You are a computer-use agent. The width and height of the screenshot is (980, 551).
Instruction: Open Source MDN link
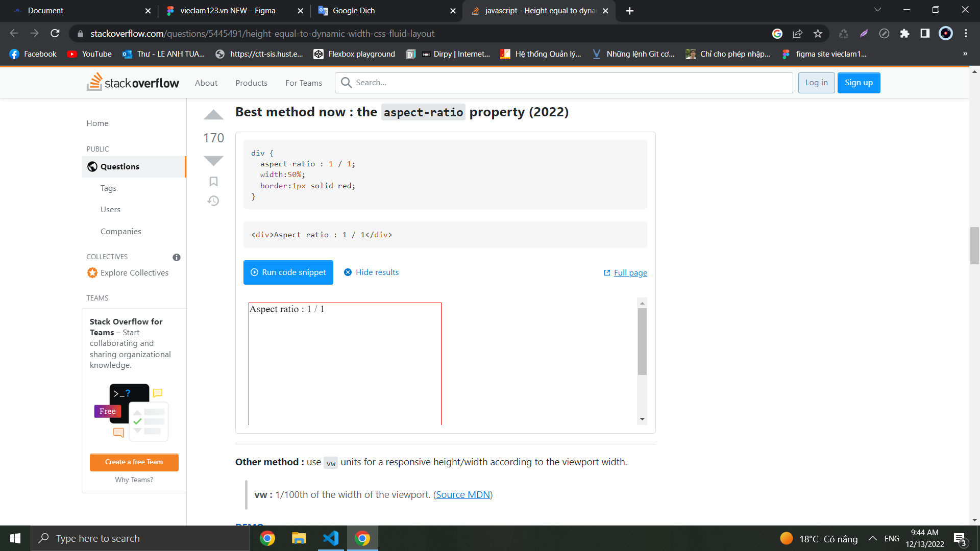[x=463, y=494]
